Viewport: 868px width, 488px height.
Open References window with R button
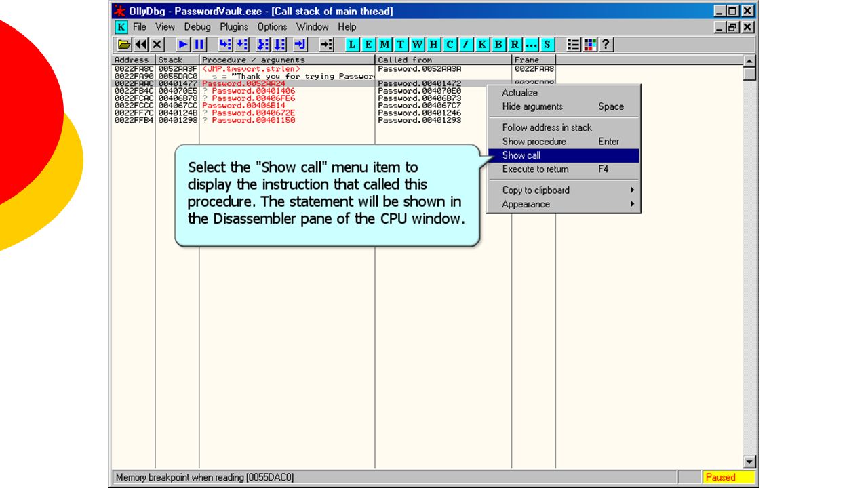(515, 45)
